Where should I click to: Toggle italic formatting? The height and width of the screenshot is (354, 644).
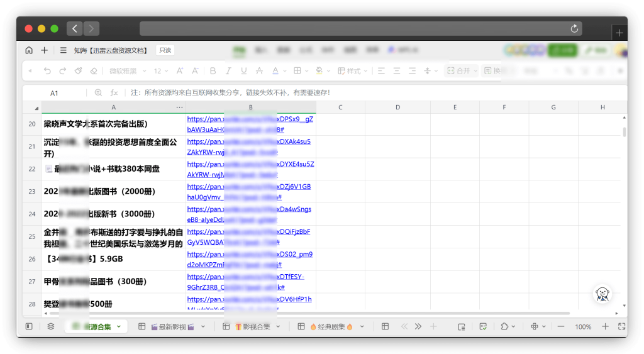(x=228, y=71)
